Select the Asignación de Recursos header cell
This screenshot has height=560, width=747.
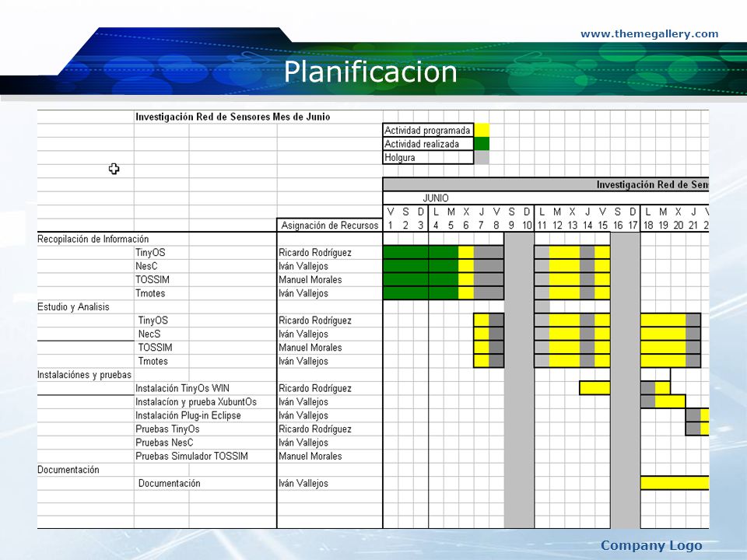(x=330, y=226)
